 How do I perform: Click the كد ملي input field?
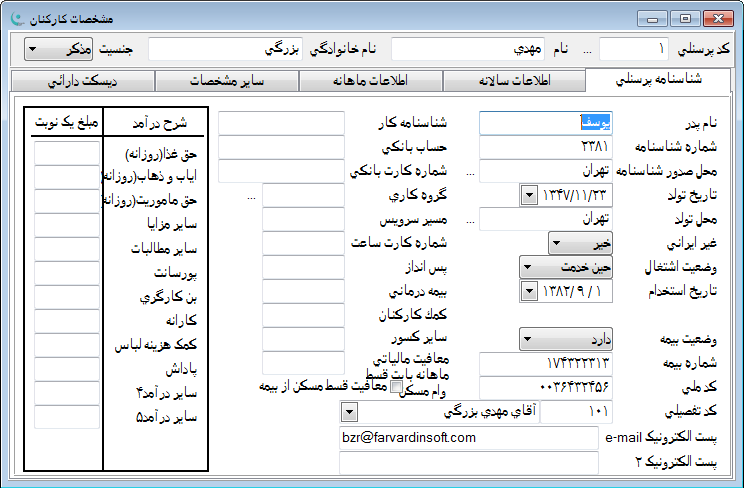(546, 387)
